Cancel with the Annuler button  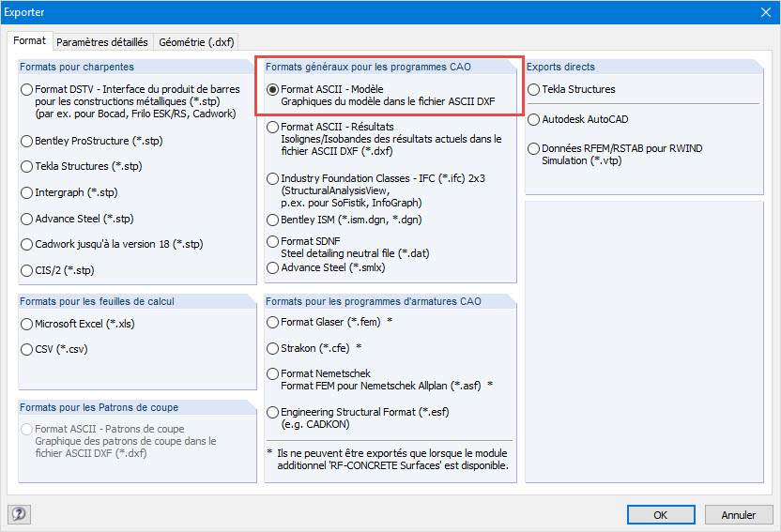(738, 515)
